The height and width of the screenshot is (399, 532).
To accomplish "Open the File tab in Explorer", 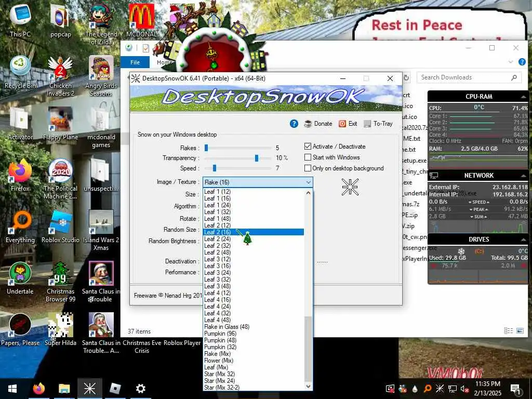I will (x=135, y=62).
